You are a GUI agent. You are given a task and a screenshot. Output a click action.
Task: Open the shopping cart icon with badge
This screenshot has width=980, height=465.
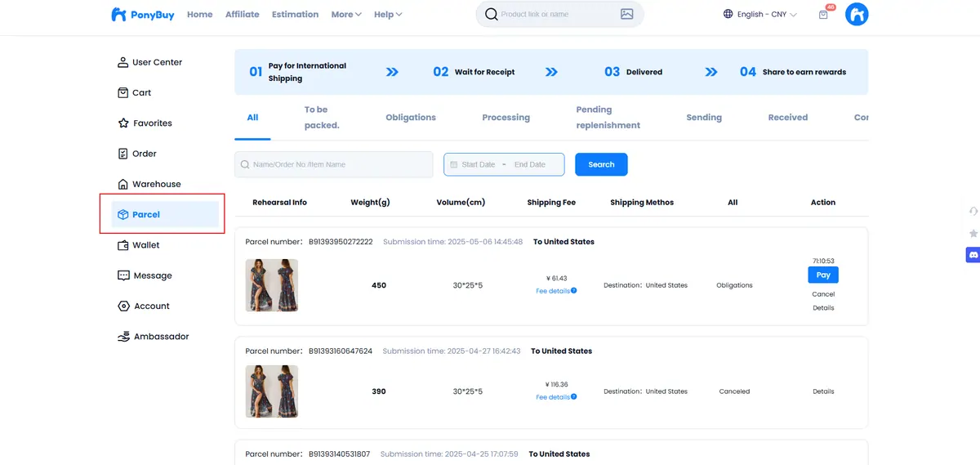(x=823, y=14)
